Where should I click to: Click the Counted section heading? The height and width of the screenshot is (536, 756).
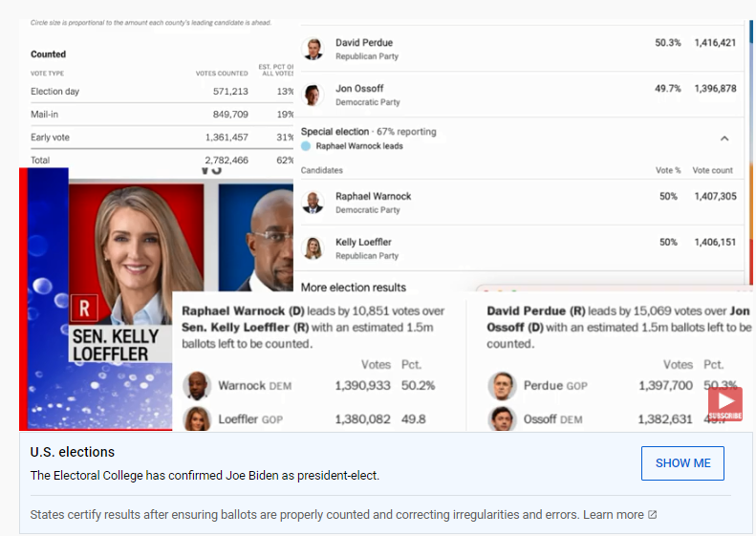pos(48,54)
